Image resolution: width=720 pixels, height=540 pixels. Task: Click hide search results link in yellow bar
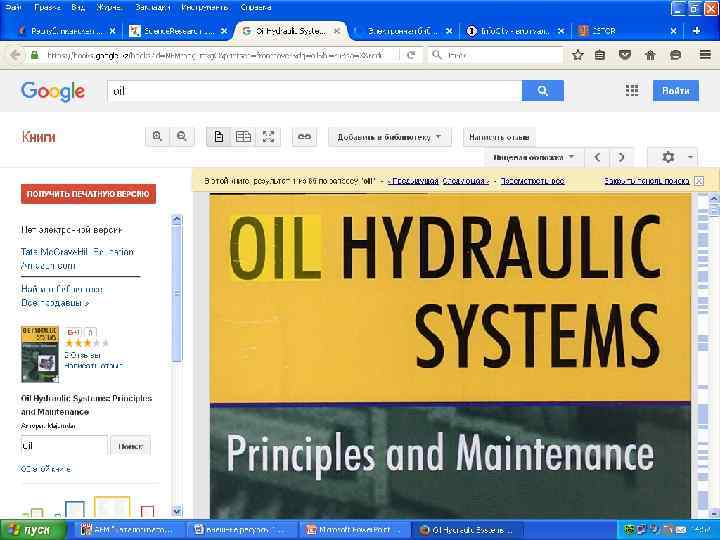click(x=647, y=181)
